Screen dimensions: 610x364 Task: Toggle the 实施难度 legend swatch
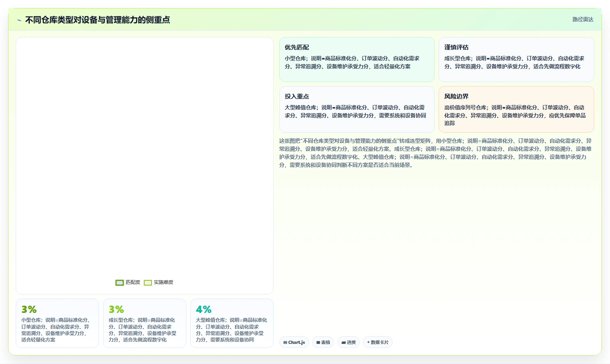(x=148, y=283)
